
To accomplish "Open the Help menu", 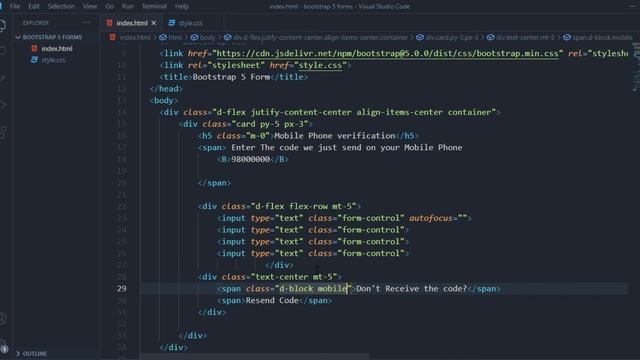I will (x=182, y=6).
